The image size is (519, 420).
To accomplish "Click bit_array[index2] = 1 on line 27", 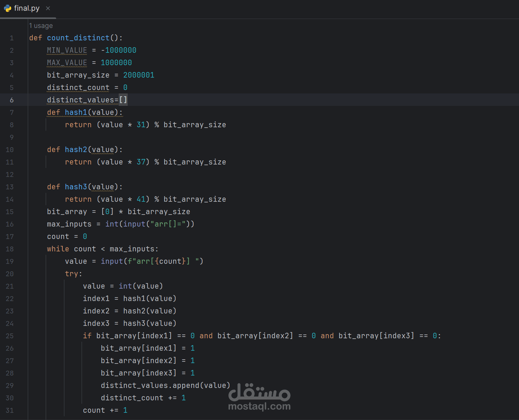I will click(x=148, y=361).
